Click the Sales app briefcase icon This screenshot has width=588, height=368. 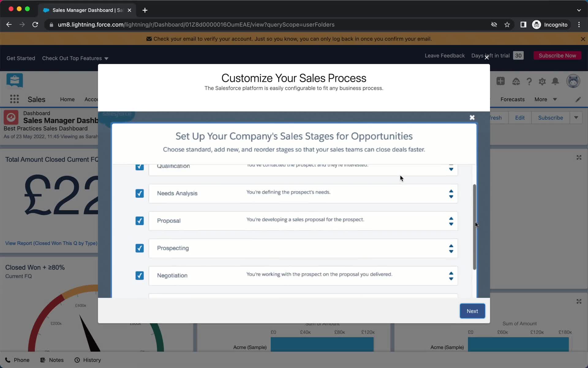click(x=14, y=80)
